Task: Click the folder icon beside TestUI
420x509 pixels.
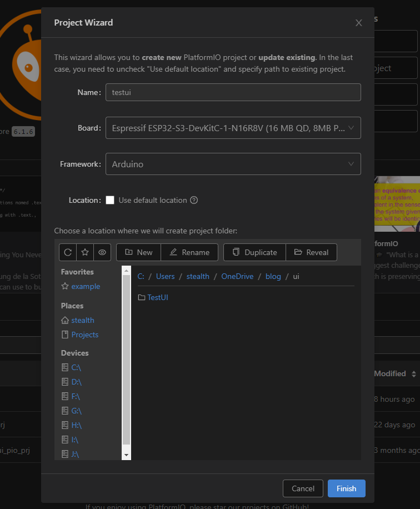Action: pos(142,297)
